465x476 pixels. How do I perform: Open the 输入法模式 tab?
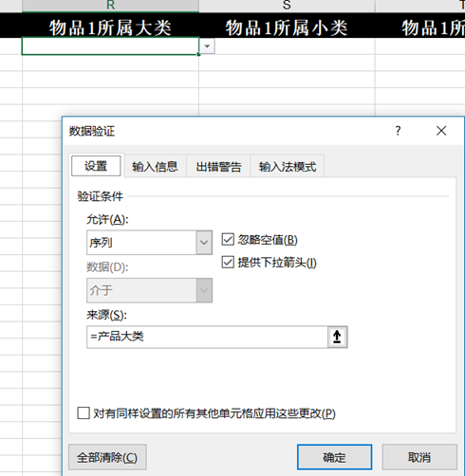(x=288, y=167)
